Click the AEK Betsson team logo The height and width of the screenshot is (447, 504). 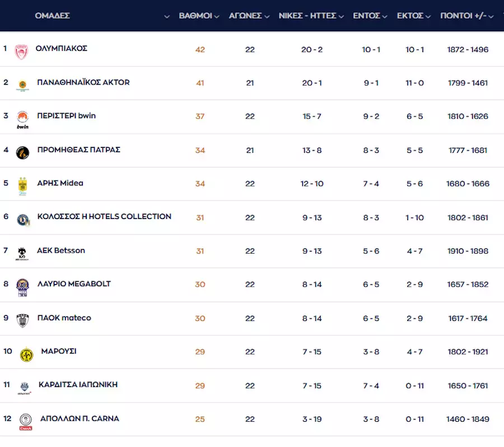22,253
